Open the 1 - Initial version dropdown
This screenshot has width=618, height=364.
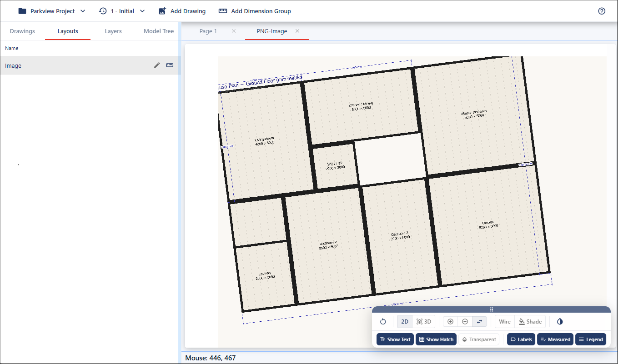point(142,11)
